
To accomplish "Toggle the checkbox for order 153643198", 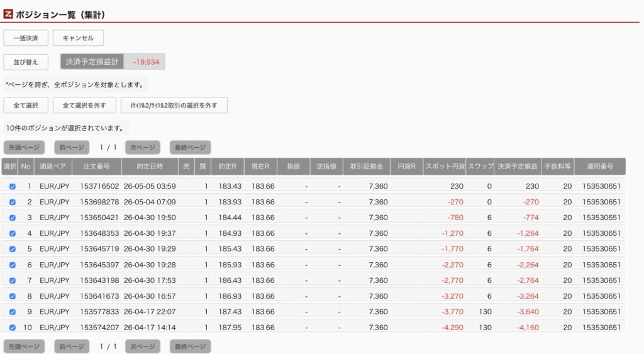I will [x=13, y=280].
